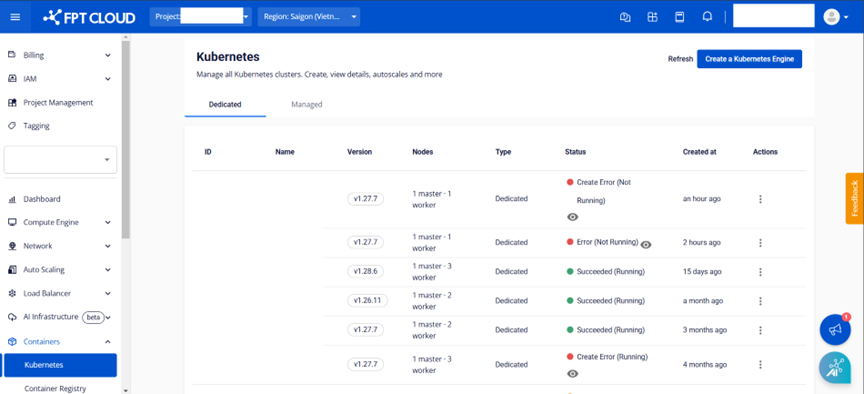Open actions menu for v1.28.6 cluster
Screen dimensions: 864x394
pos(760,272)
